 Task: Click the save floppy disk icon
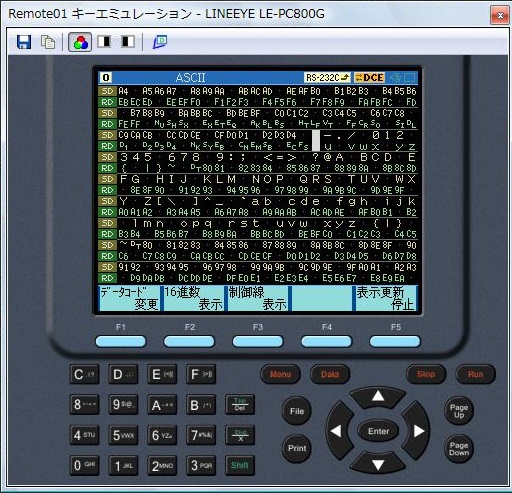click(24, 42)
